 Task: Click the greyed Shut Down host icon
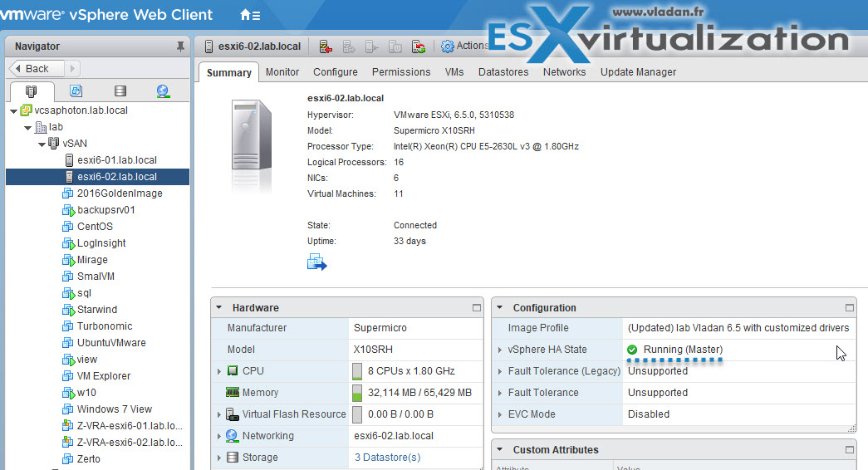point(395,47)
